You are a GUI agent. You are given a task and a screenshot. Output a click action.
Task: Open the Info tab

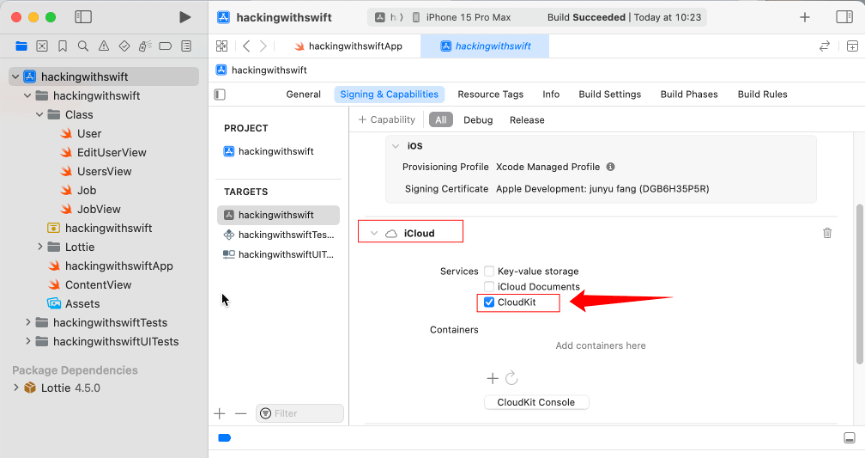point(551,94)
